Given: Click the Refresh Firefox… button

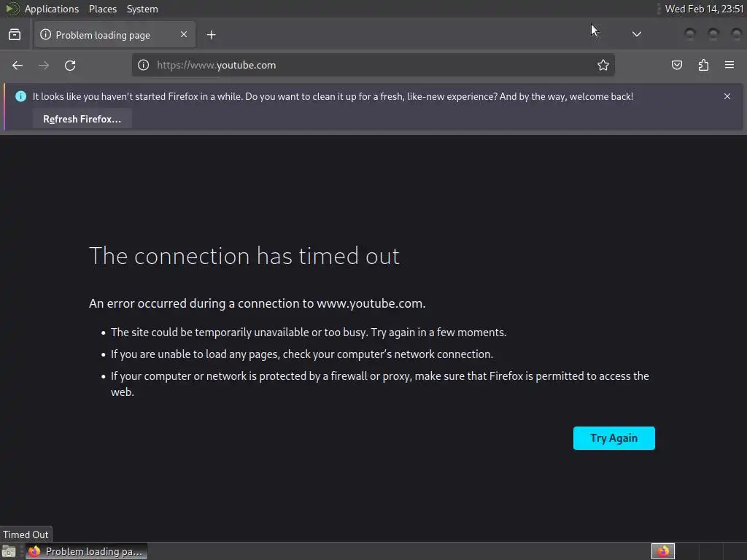Looking at the screenshot, I should (82, 119).
